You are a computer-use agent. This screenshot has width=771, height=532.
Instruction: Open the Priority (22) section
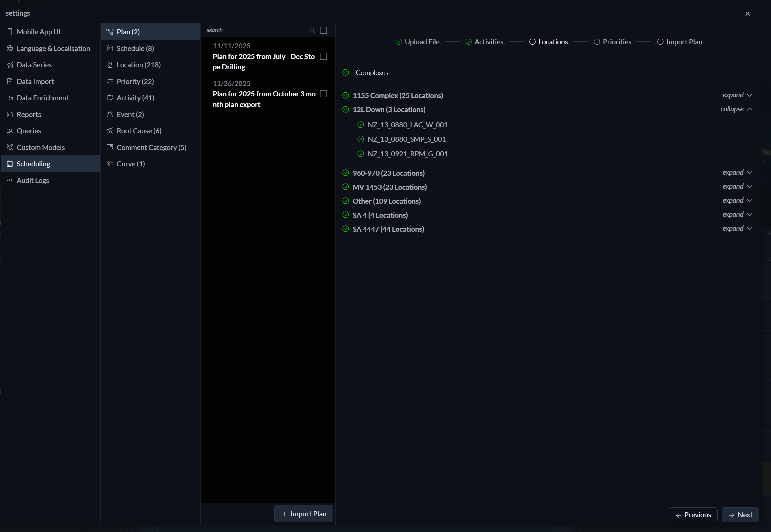click(x=150, y=81)
